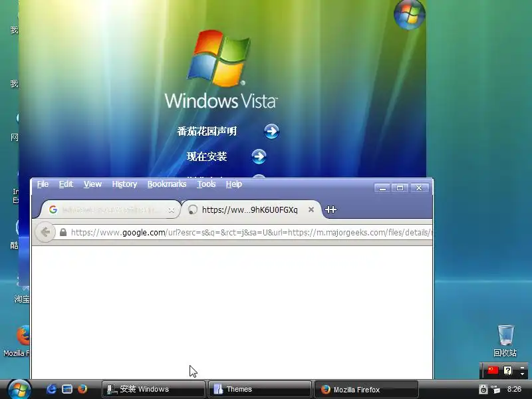The width and height of the screenshot is (532, 399).
Task: Open the Tools menu in Firefox
Action: click(x=206, y=184)
